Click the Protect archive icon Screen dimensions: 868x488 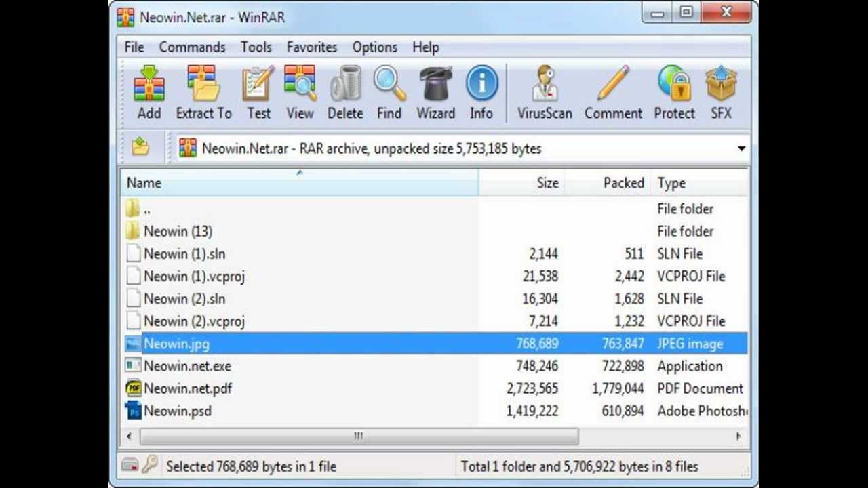pyautogui.click(x=674, y=85)
